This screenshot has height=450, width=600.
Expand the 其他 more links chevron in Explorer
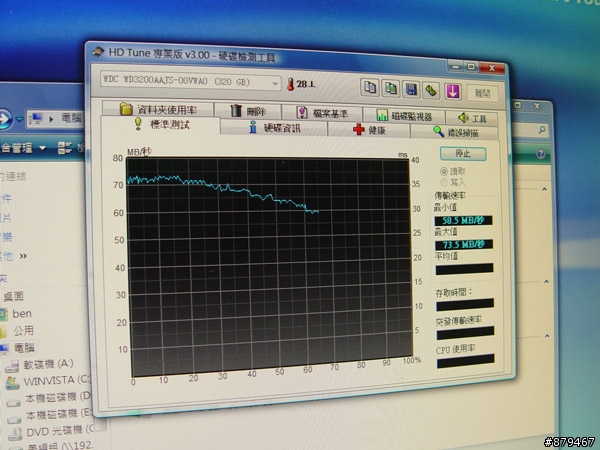coord(23,256)
